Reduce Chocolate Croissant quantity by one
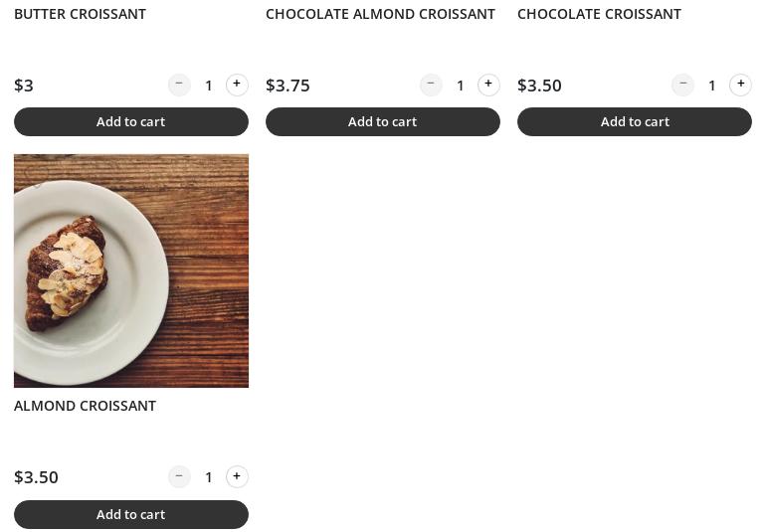Viewport: 766px width, 532px height. (x=682, y=85)
